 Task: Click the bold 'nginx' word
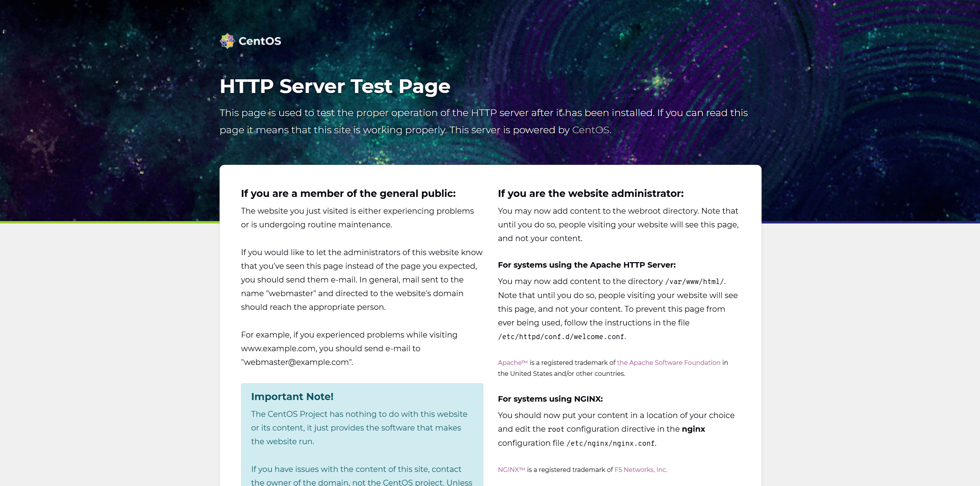(693, 429)
